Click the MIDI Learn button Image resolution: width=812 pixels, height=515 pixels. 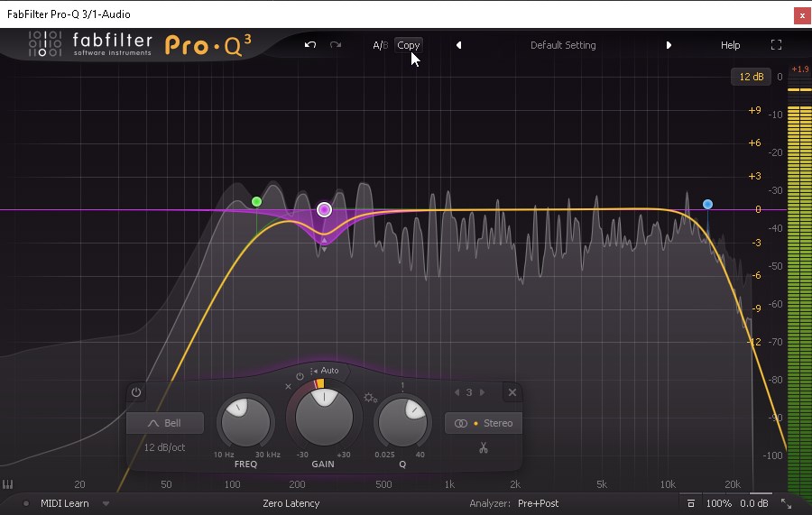(65, 503)
